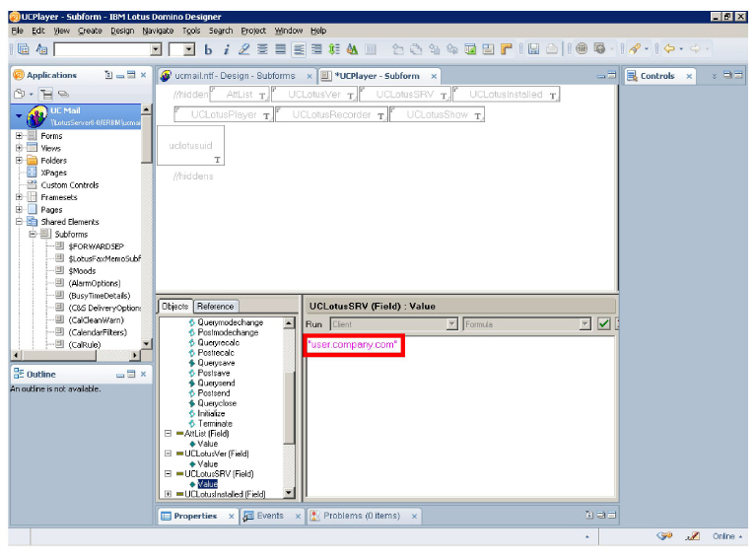Open the (AlarmOptions) subform

tap(95, 283)
